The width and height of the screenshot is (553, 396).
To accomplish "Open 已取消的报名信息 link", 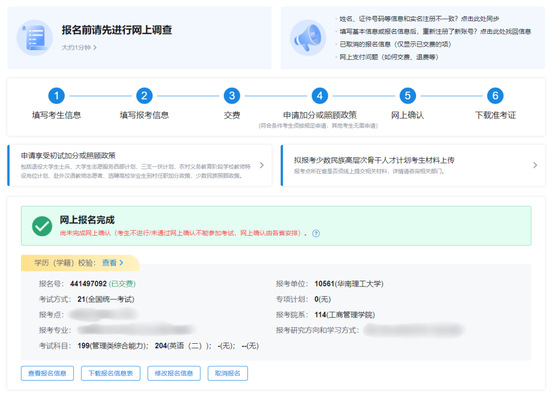I will [x=395, y=44].
